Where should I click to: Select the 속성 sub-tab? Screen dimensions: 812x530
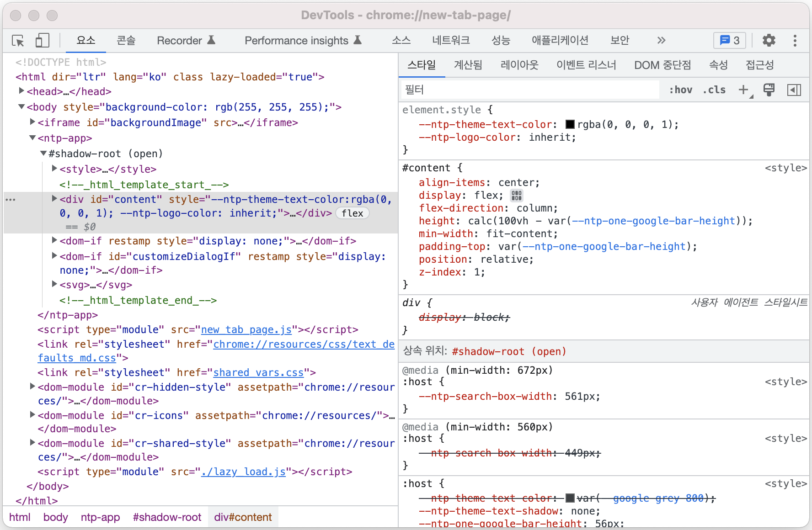[718, 65]
